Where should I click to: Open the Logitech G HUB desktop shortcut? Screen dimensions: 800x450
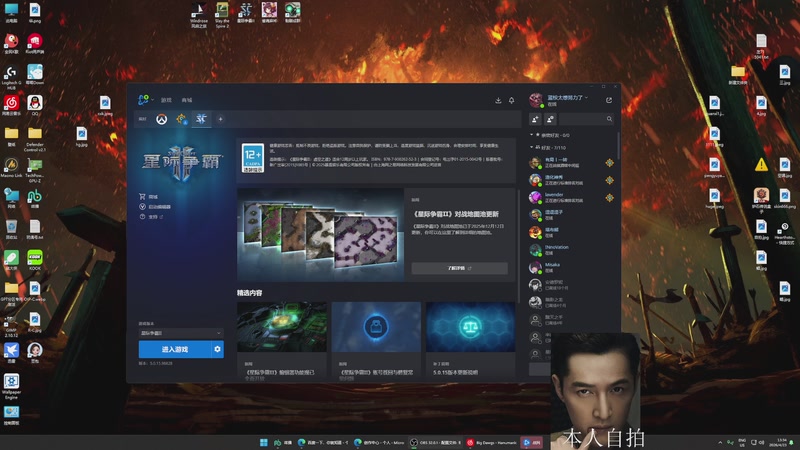(11, 77)
